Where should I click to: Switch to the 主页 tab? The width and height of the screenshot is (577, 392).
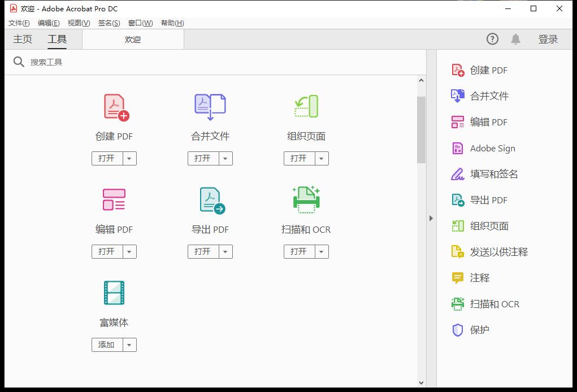click(x=23, y=39)
